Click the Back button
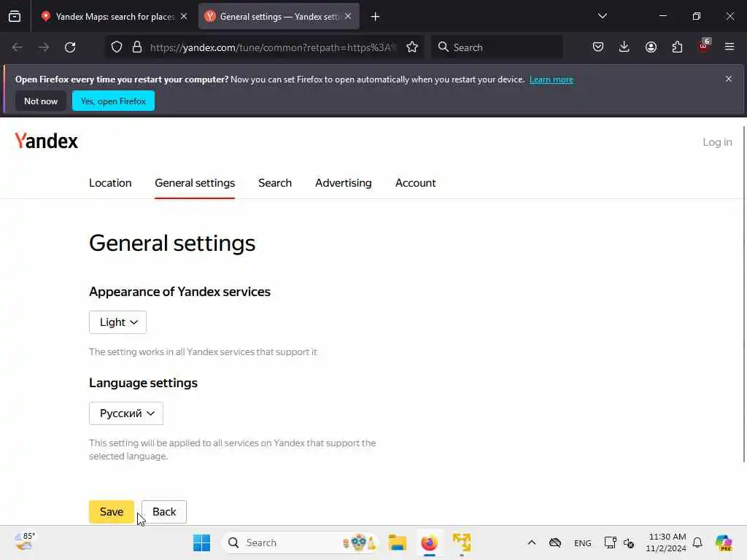The image size is (747, 560). 164,512
